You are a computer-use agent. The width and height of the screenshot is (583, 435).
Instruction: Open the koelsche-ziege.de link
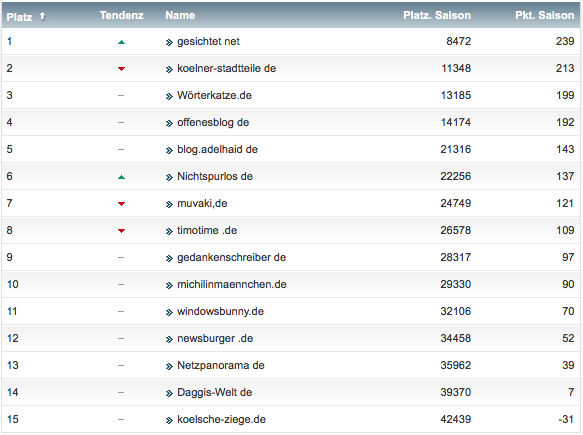221,419
